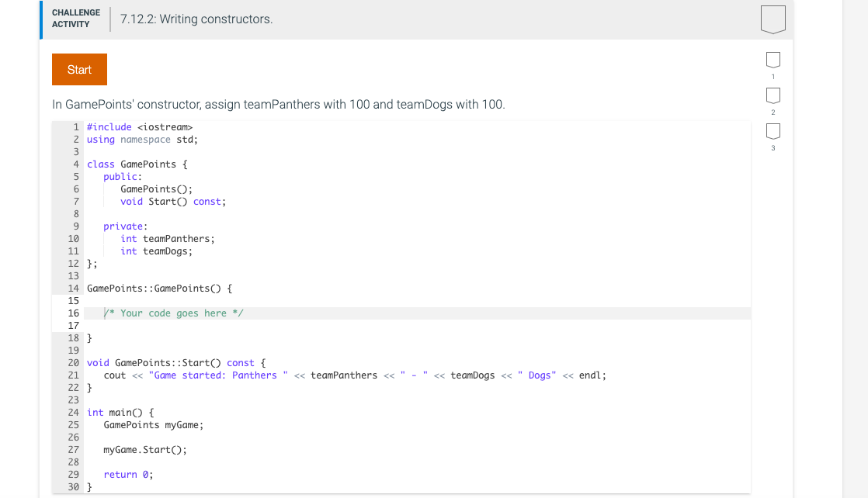The height and width of the screenshot is (498, 868).
Task: Click the large challenge completion badge icon
Action: pos(773,19)
